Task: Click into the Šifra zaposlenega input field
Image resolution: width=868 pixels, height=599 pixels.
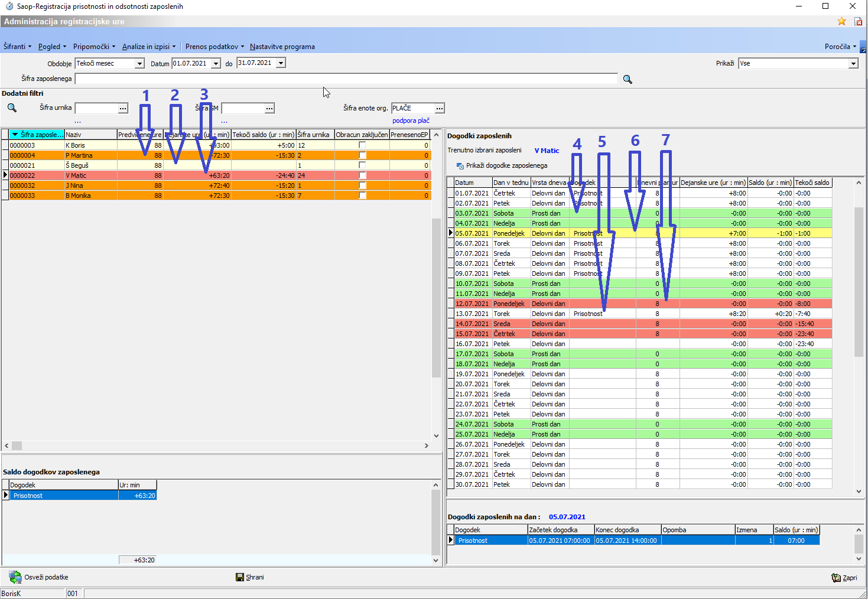Action: [346, 79]
